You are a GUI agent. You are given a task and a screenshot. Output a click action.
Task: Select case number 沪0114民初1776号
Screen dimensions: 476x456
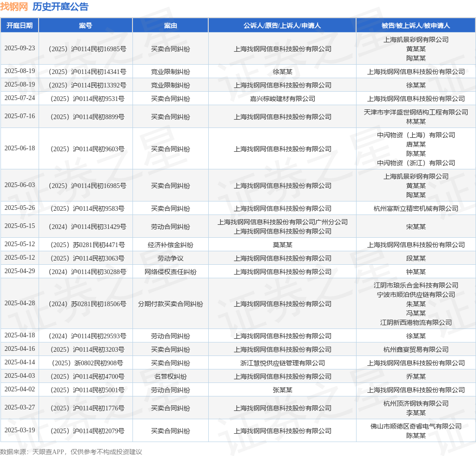87,408
